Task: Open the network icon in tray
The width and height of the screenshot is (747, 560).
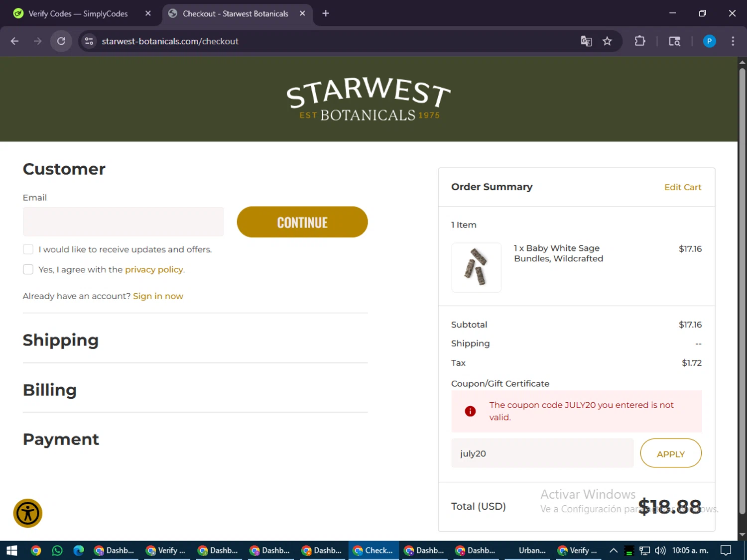Action: (645, 551)
